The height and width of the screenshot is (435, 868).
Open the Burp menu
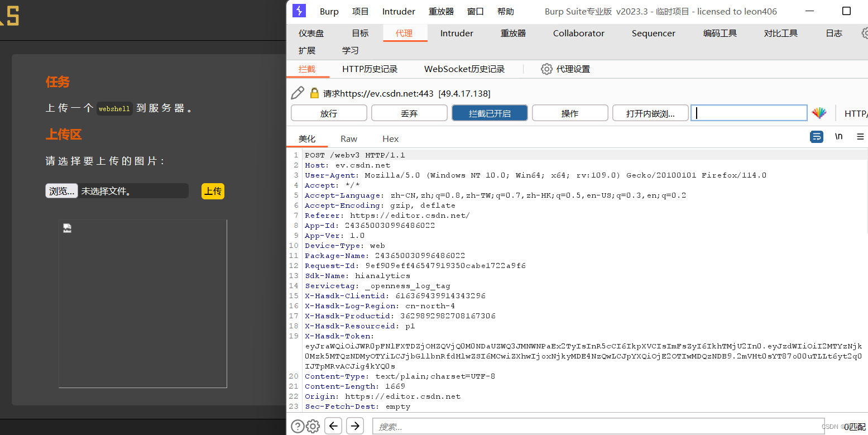pos(329,11)
